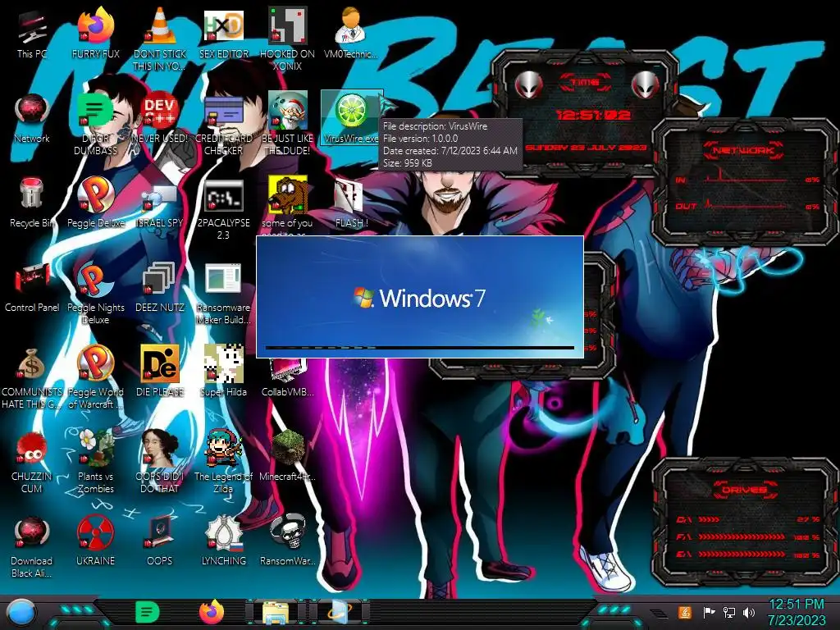Click the orange Java tray icon
Image resolution: width=840 pixels, height=630 pixels.
point(685,612)
